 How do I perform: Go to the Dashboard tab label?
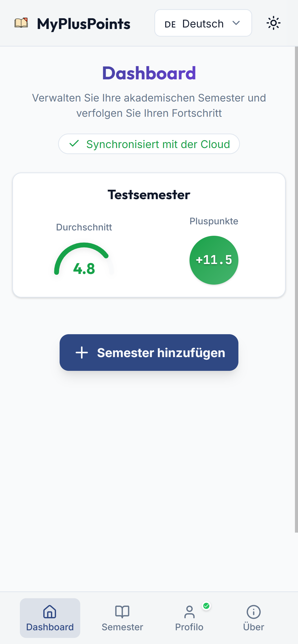[50, 627]
